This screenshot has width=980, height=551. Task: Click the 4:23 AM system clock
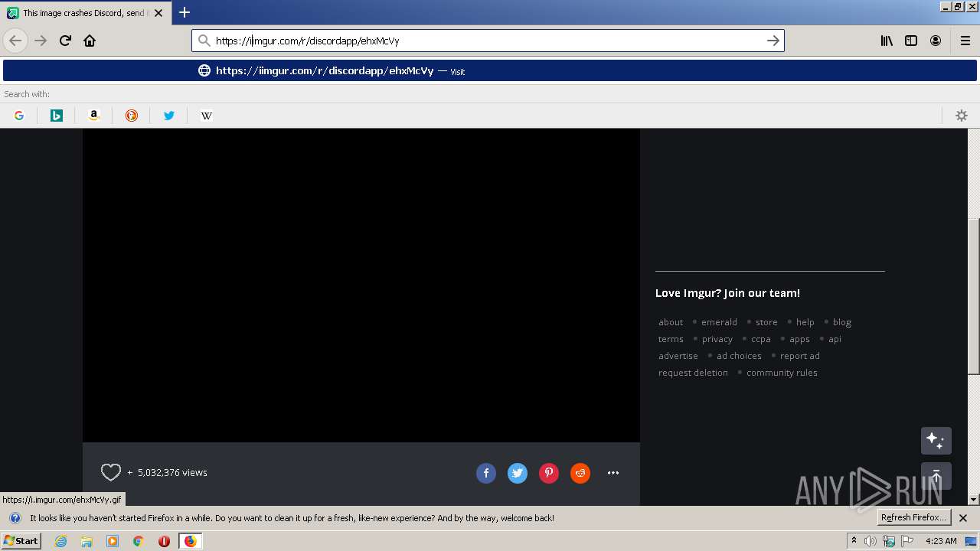pos(941,541)
